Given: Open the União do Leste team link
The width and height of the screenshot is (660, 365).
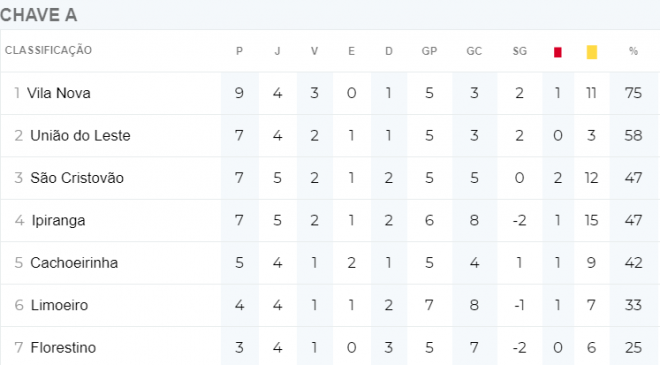Looking at the screenshot, I should 80,136.
